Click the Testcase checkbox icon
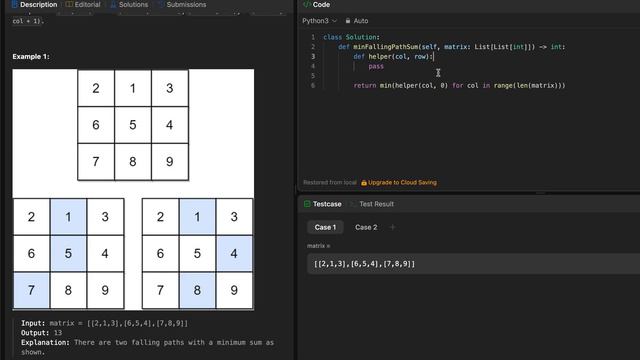Viewport: 640px width, 360px height. pos(307,204)
